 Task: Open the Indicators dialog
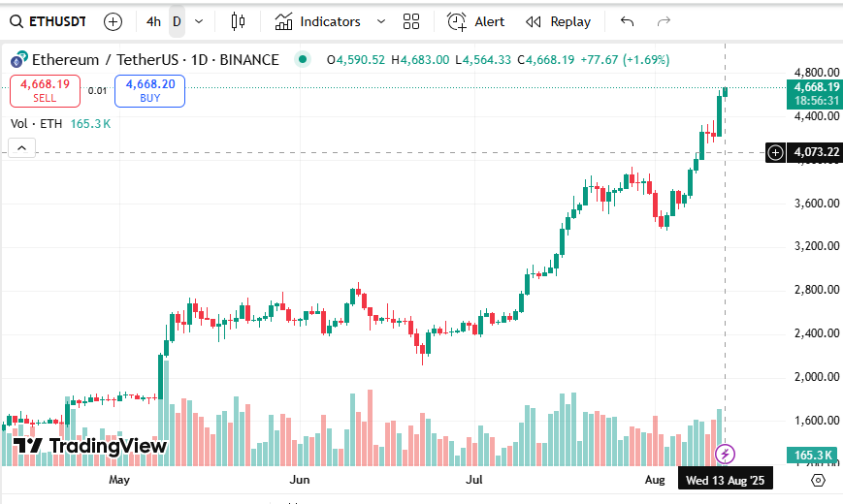(317, 21)
